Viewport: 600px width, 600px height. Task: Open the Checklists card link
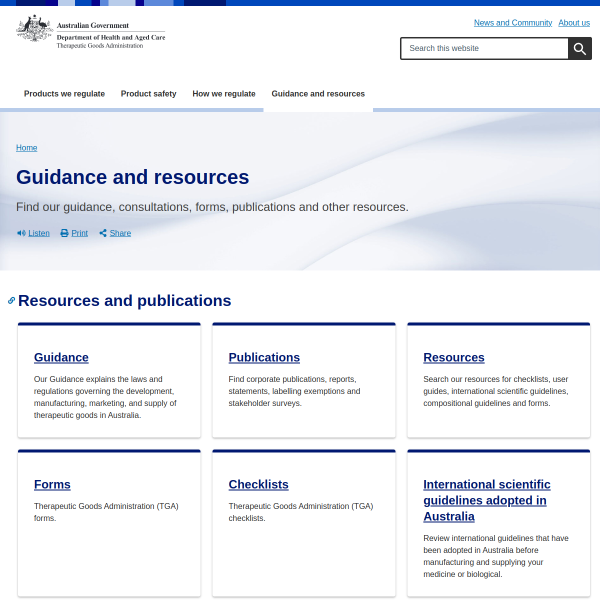[x=258, y=484]
